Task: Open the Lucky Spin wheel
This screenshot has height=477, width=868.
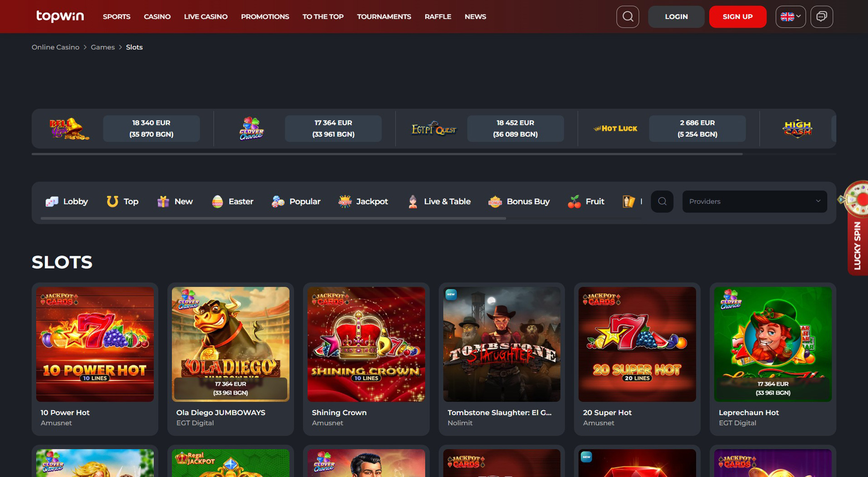Action: point(857,227)
